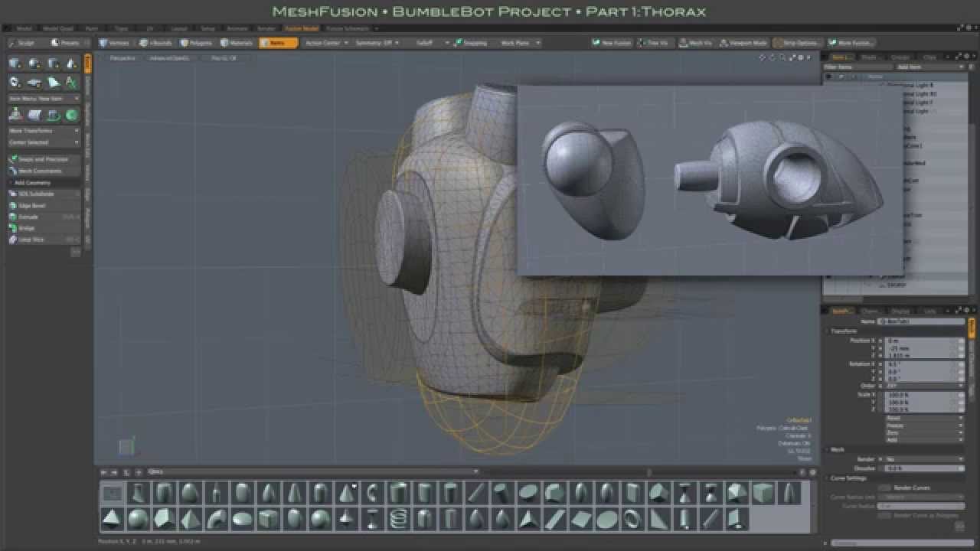The height and width of the screenshot is (551, 980).
Task: Open the Action Center dropdown
Action: [327, 43]
